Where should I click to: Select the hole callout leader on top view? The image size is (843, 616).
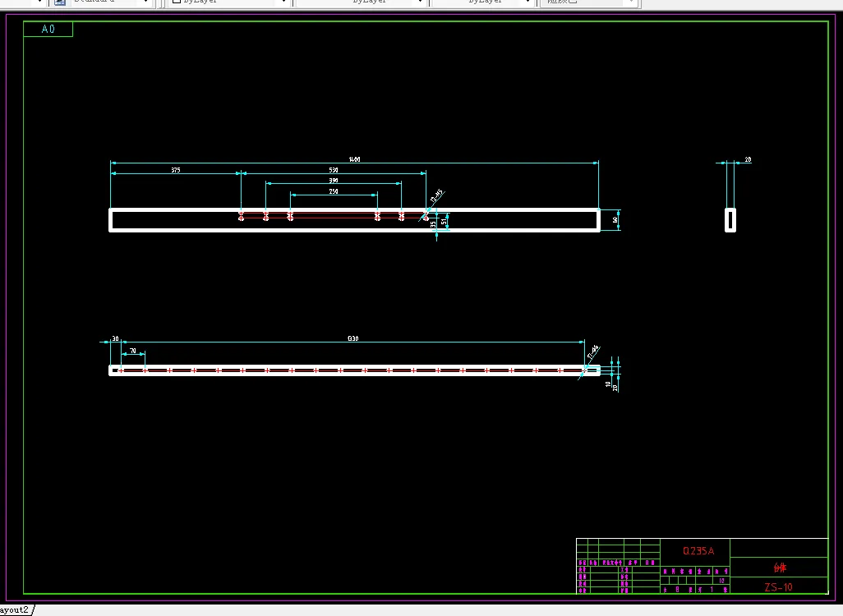(x=433, y=203)
